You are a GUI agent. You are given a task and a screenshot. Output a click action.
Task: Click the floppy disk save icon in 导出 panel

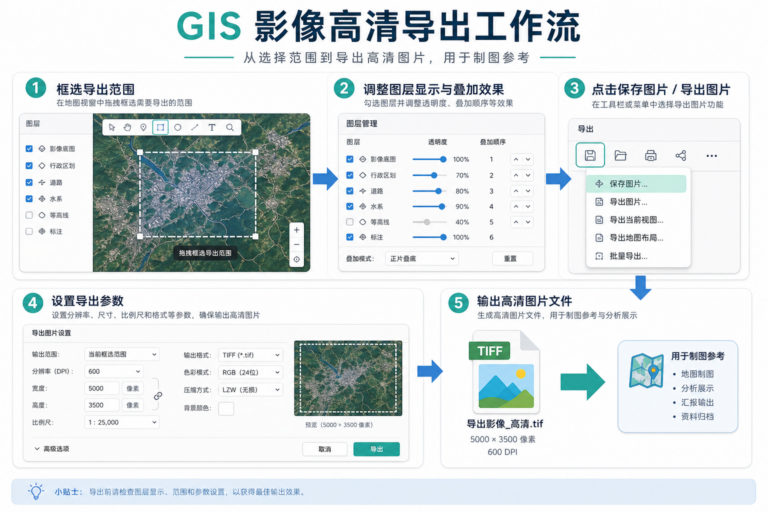pyautogui.click(x=590, y=155)
